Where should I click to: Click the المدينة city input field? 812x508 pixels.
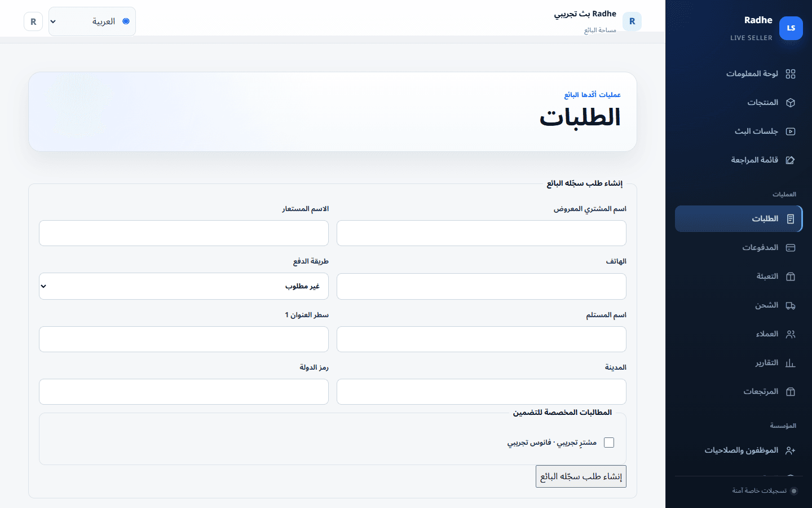[482, 392]
